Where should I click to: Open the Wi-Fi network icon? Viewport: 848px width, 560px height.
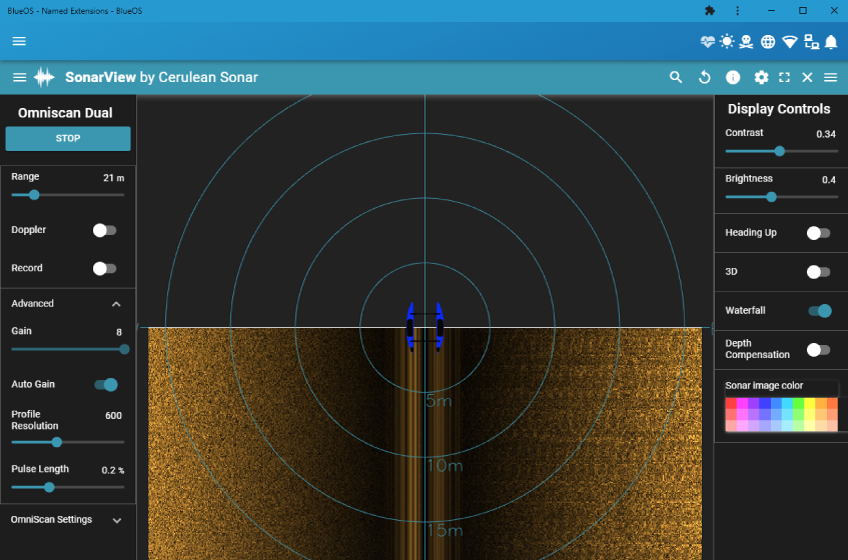tap(790, 42)
